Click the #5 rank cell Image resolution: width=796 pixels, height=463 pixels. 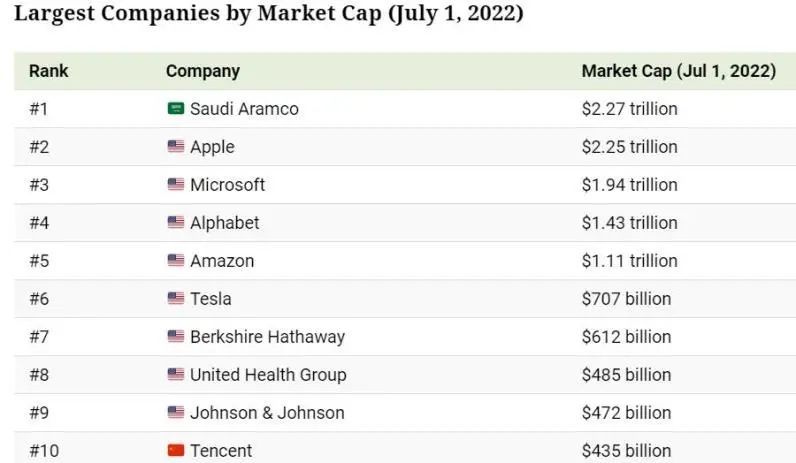[x=39, y=261]
